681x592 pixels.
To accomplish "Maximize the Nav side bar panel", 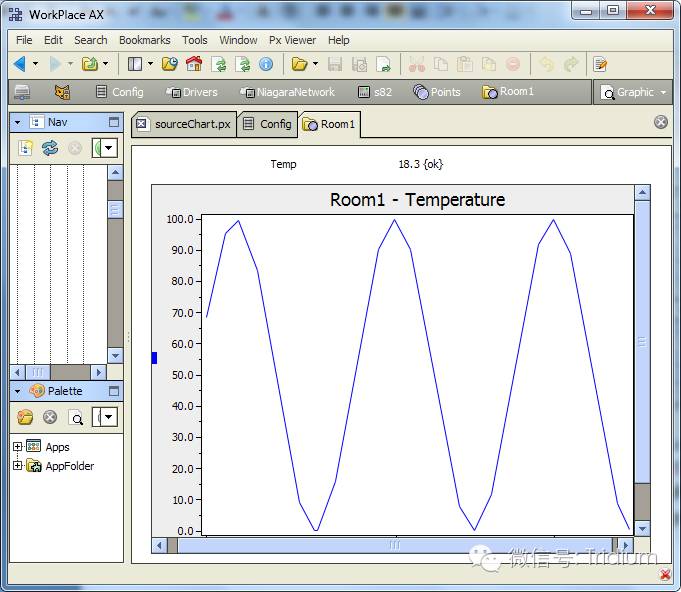I will [x=114, y=122].
